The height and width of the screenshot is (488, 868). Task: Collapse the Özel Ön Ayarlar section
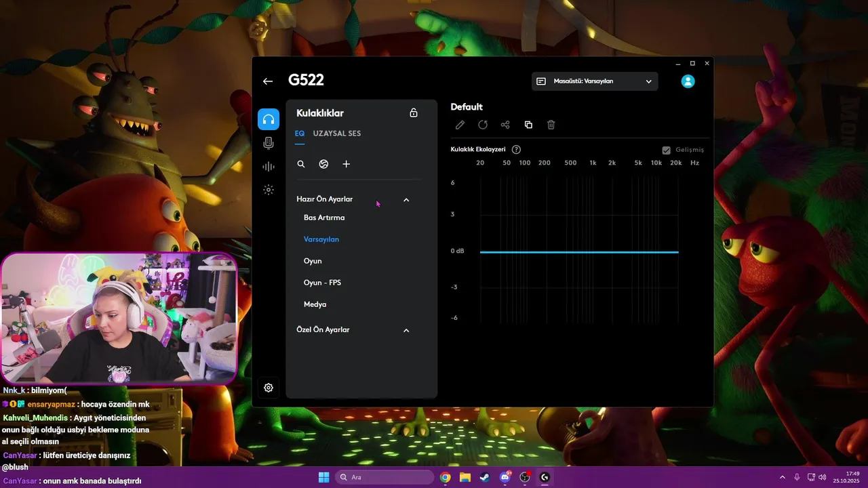(x=406, y=330)
